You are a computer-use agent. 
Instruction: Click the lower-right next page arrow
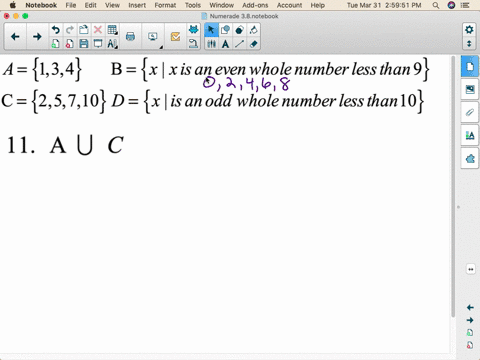[x=470, y=320]
